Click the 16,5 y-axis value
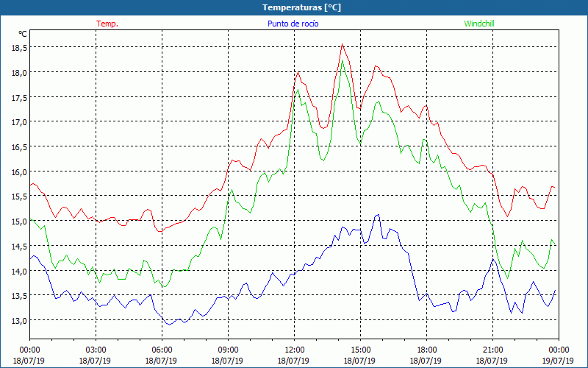The width and height of the screenshot is (588, 368). [x=19, y=146]
